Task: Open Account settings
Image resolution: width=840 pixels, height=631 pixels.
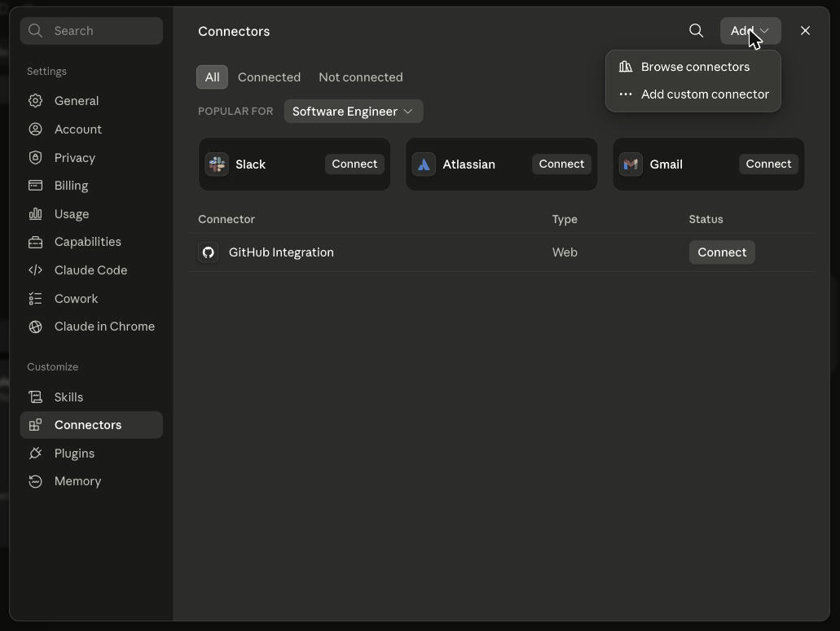Action: pos(91,129)
